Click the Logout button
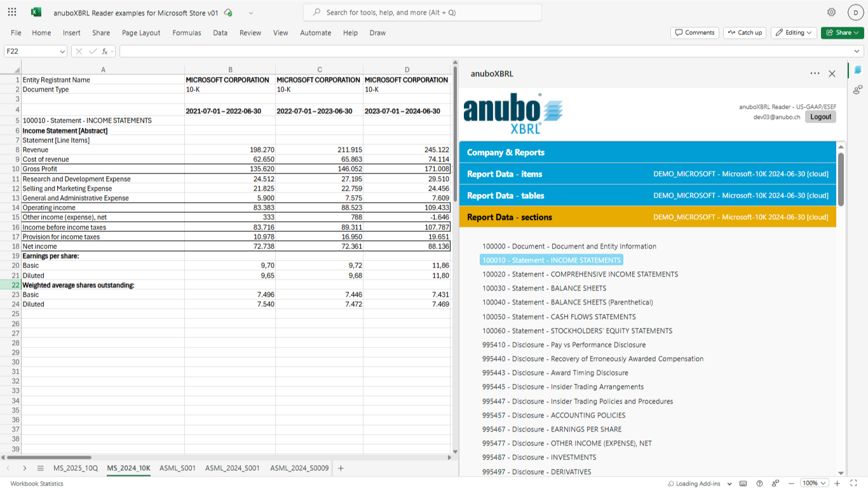Screen dimensions: 868x488 click(x=820, y=117)
